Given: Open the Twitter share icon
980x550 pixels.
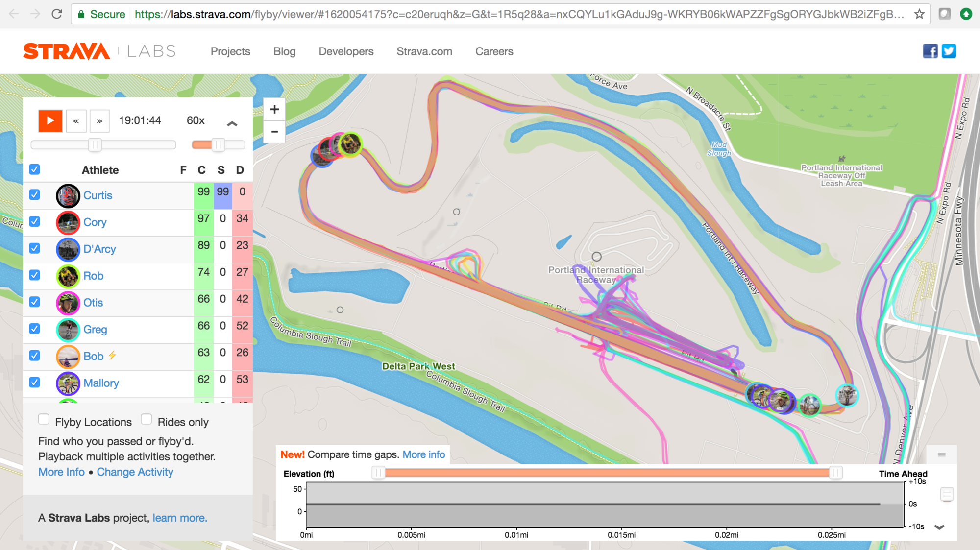Looking at the screenshot, I should pyautogui.click(x=949, y=51).
